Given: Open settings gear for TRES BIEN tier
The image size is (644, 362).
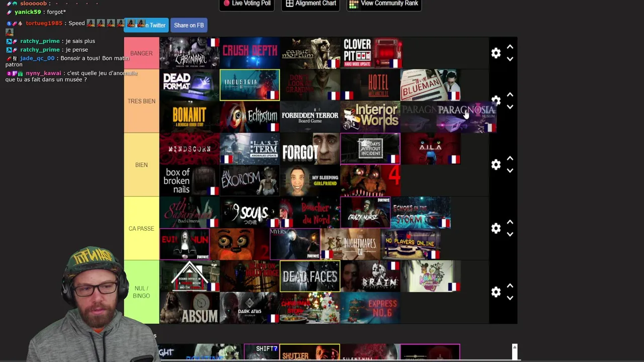Looking at the screenshot, I should tap(496, 101).
